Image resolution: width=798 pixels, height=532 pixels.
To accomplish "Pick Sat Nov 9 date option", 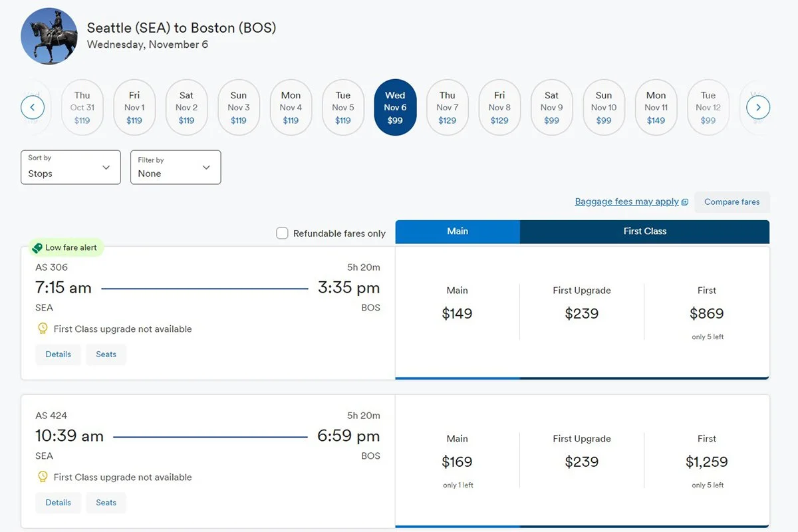I will 552,107.
